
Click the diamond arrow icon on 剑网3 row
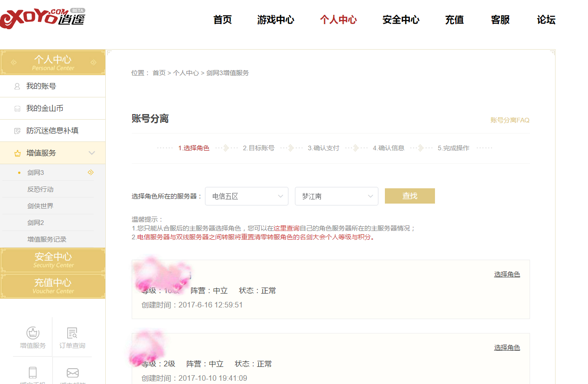pyautogui.click(x=90, y=173)
